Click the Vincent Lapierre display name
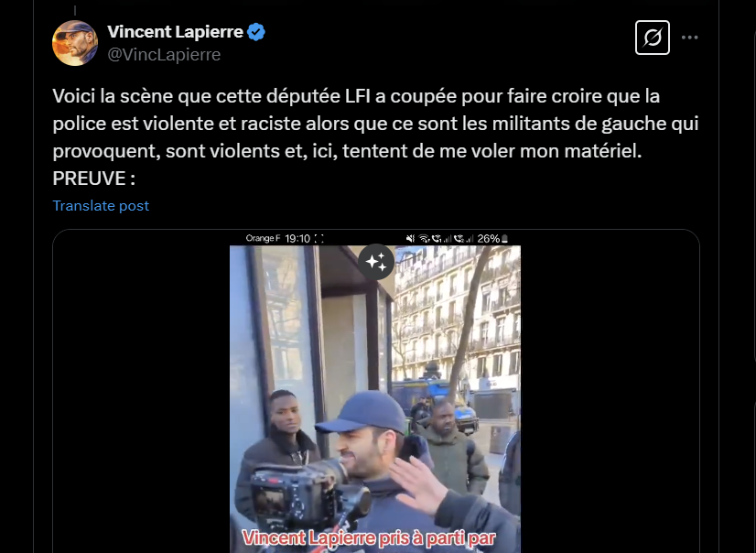The image size is (756, 553). 175,32
